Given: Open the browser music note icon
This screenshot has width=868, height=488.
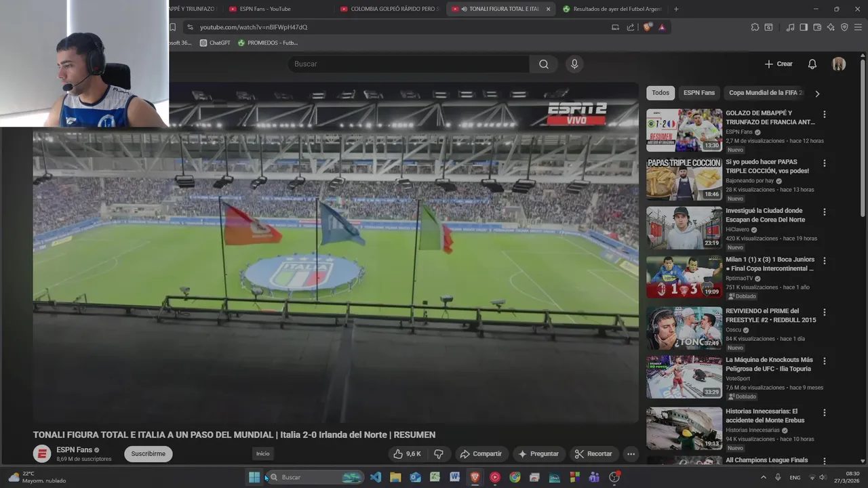Looking at the screenshot, I should pos(790,27).
